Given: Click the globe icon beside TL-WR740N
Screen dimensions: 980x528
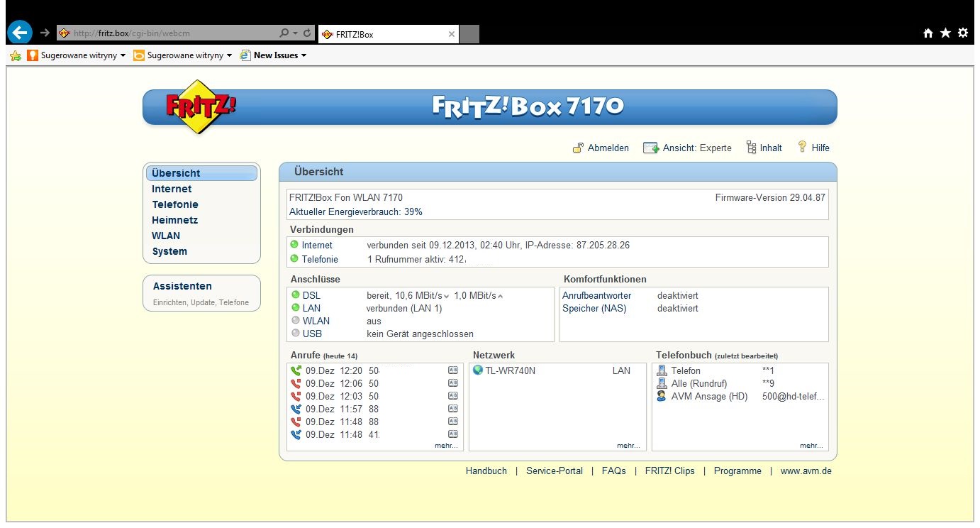Looking at the screenshot, I should (x=478, y=370).
